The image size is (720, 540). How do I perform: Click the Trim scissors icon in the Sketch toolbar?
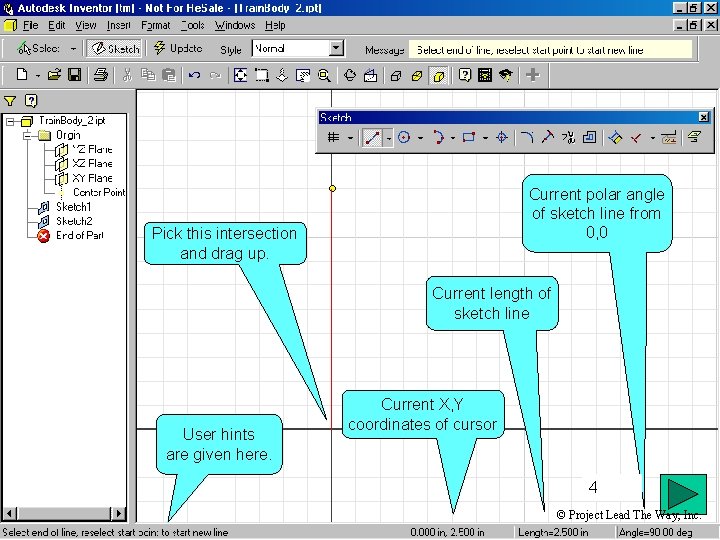(x=568, y=137)
